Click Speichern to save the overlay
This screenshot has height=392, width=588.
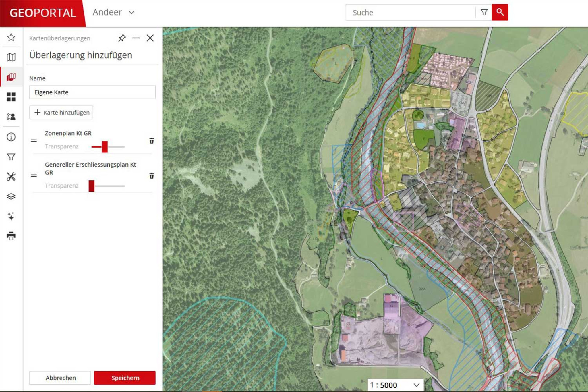(125, 378)
